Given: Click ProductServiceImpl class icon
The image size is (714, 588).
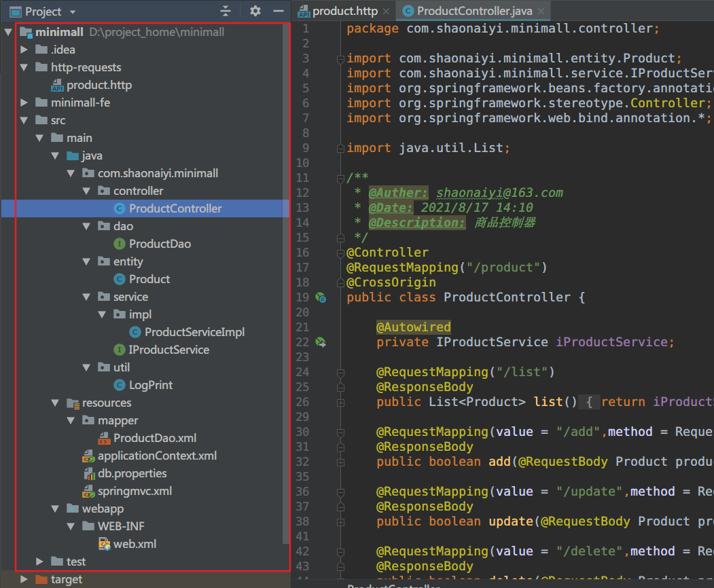Looking at the screenshot, I should pos(135,332).
